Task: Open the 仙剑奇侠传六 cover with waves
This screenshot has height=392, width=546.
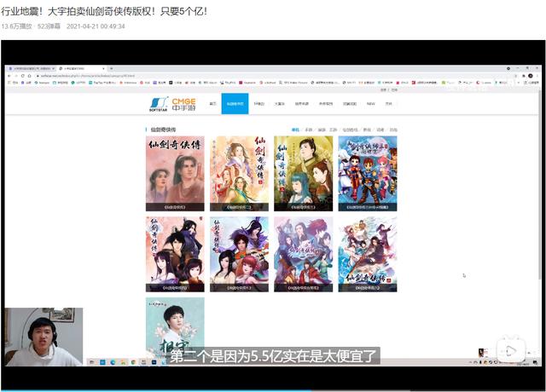Action: coord(368,254)
